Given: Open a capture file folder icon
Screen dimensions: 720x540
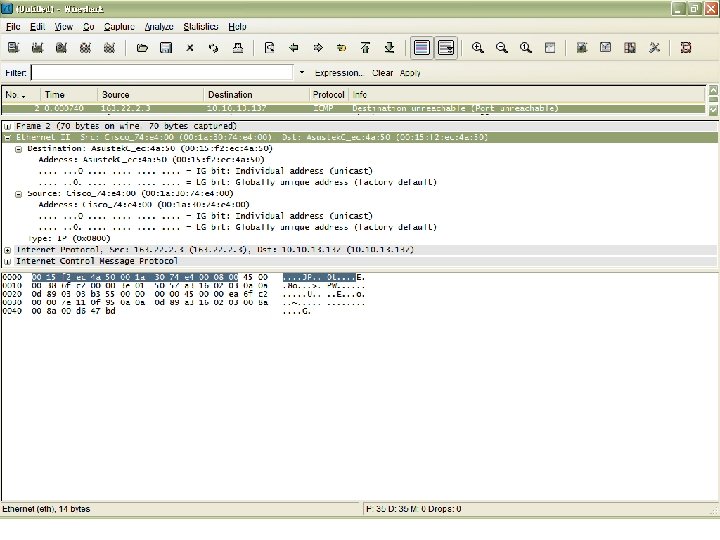Looking at the screenshot, I should (x=142, y=48).
